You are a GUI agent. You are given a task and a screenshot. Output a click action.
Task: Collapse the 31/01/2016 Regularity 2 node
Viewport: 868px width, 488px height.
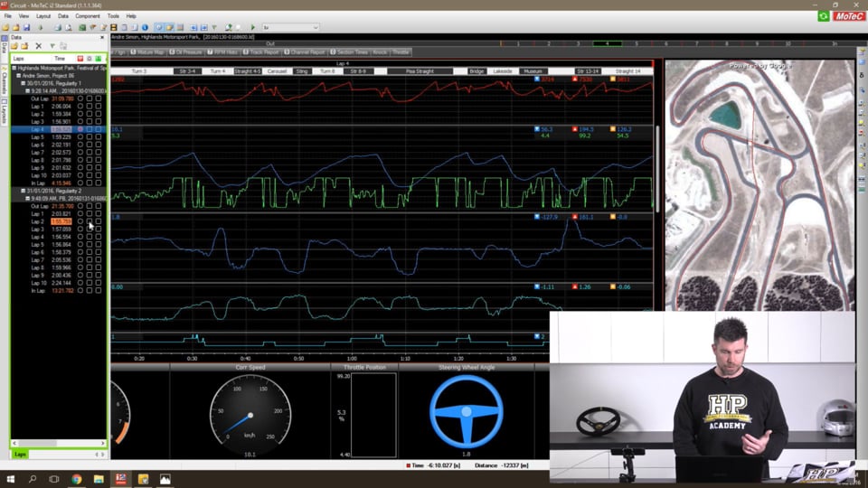(23, 191)
